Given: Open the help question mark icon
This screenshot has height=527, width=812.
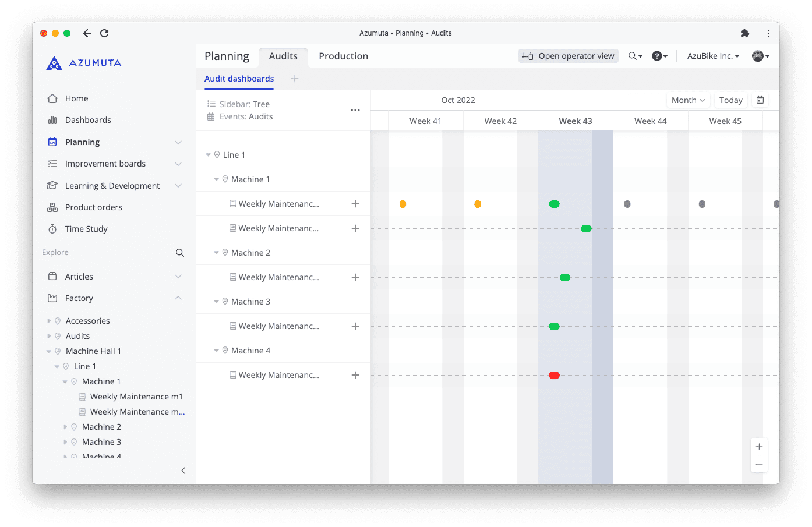Looking at the screenshot, I should [659, 55].
